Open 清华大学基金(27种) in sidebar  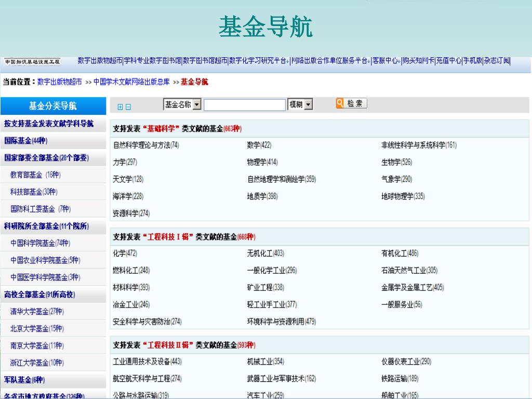pos(37,312)
